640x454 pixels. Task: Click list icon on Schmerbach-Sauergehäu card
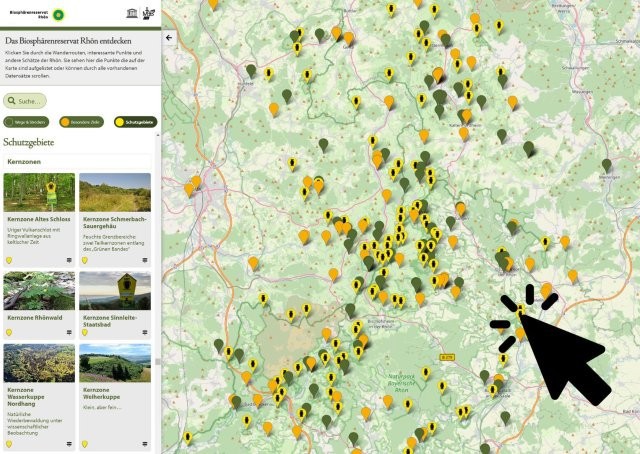click(x=147, y=261)
